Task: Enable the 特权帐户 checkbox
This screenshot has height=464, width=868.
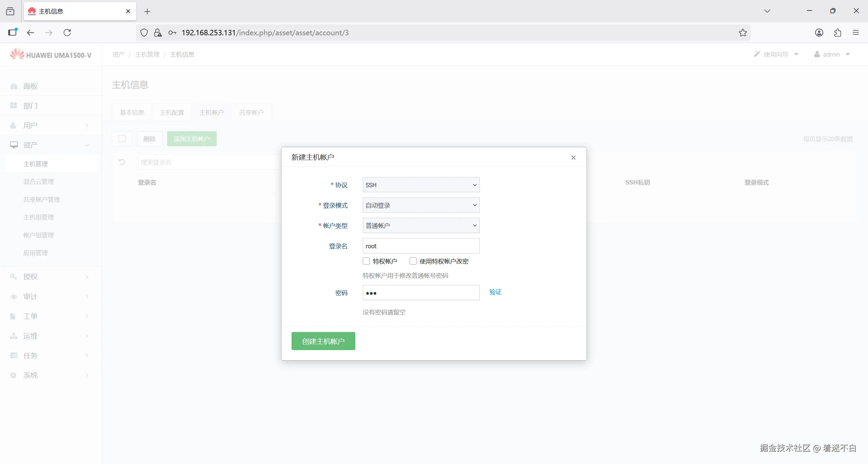Action: tap(366, 261)
